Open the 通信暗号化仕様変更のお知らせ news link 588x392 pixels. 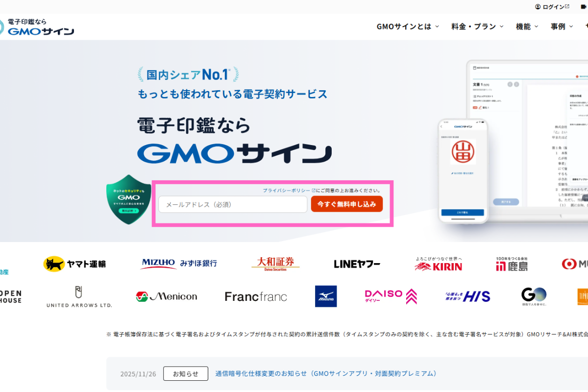(x=326, y=373)
